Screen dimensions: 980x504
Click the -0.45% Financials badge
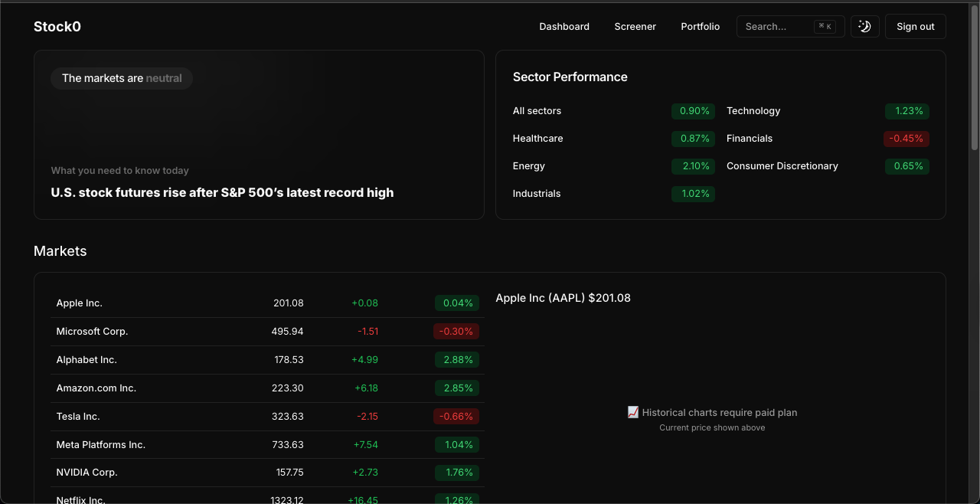[907, 139]
